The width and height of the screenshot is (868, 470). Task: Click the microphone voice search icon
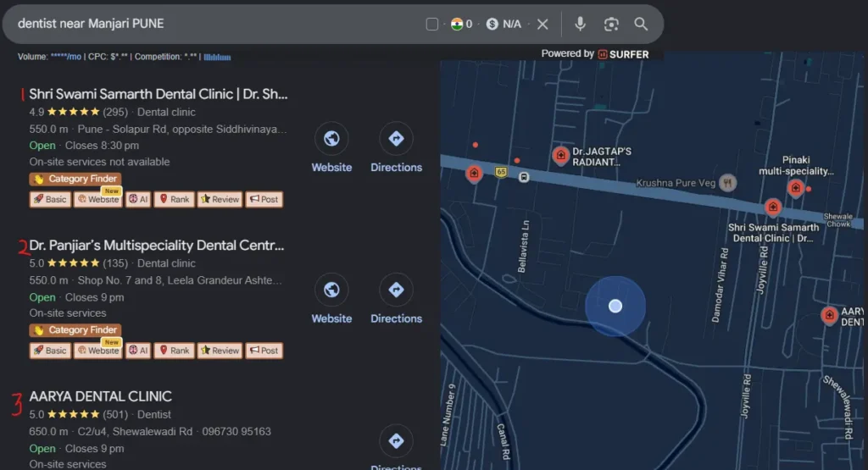(580, 24)
